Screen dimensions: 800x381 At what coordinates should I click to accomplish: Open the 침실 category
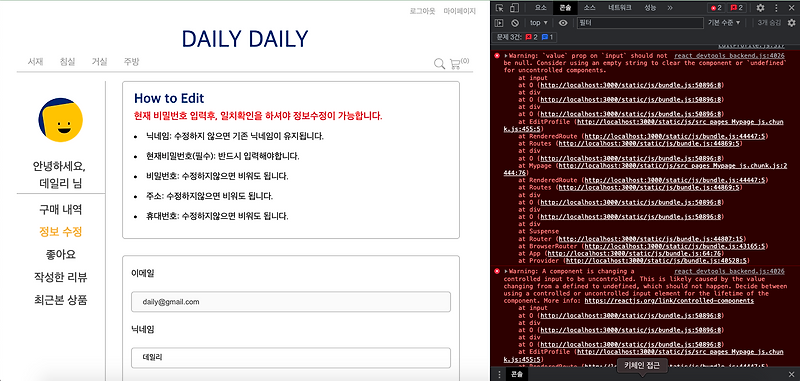tap(67, 62)
